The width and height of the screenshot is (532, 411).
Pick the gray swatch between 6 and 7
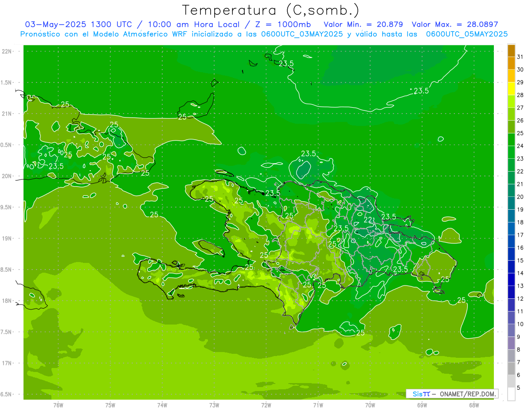(x=511, y=369)
